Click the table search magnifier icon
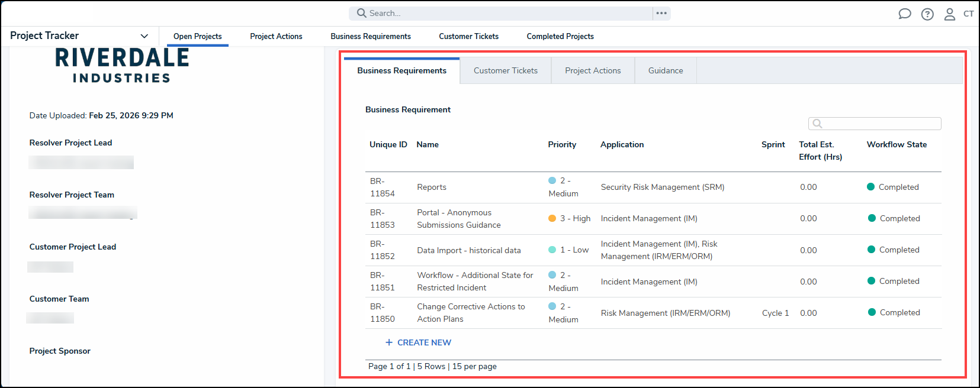Screen dimensions: 980x388 (817, 124)
